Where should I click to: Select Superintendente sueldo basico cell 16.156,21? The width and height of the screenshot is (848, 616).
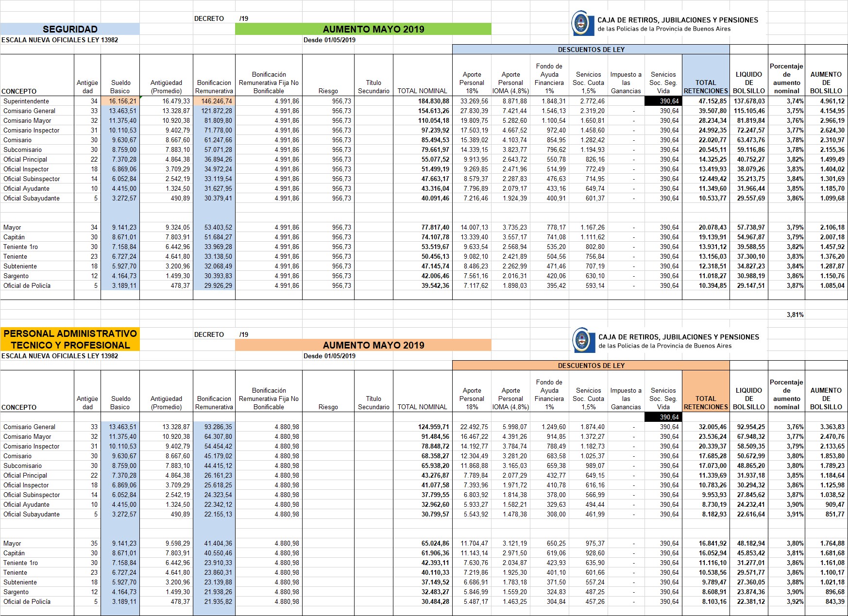click(120, 101)
